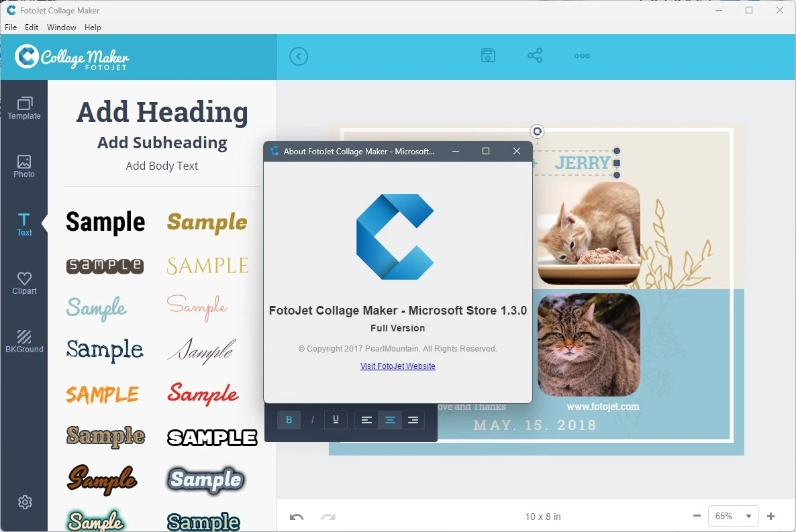Go back with the circled arrow icon
Image resolution: width=796 pixels, height=532 pixels.
(299, 56)
